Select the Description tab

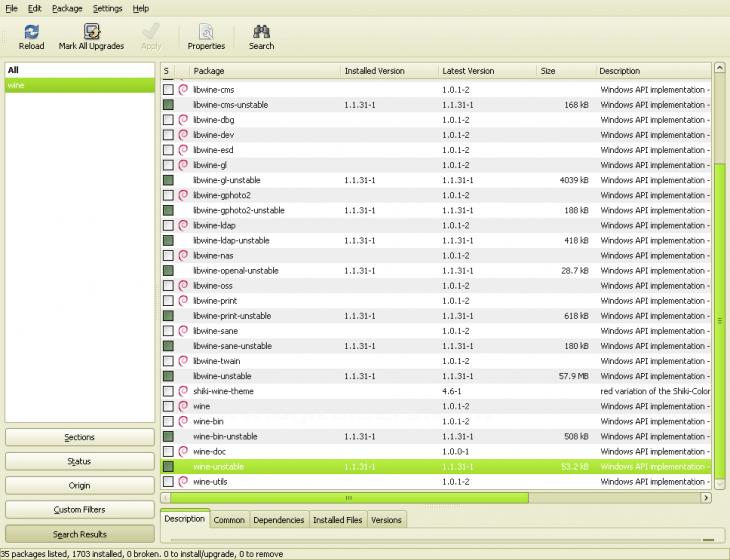point(184,519)
